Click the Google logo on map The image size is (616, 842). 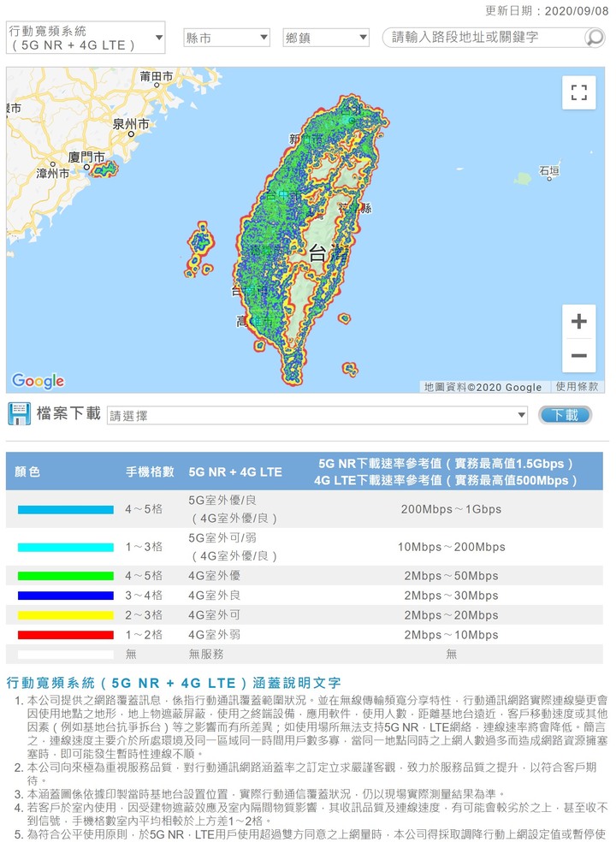tap(38, 381)
